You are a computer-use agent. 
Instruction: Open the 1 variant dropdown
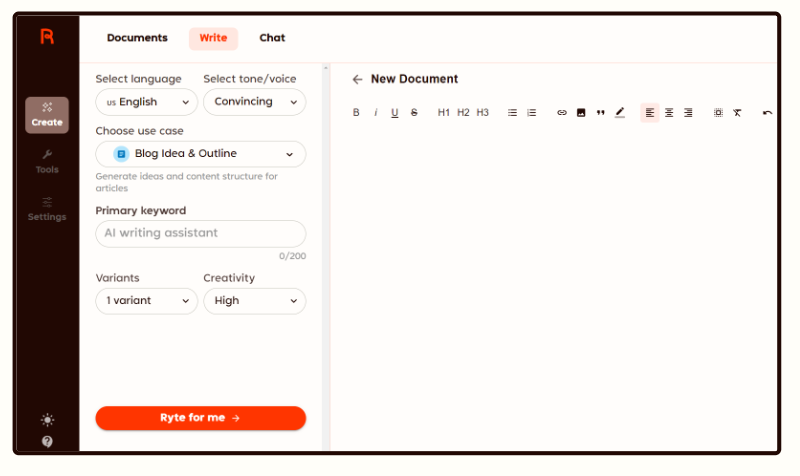coord(146,301)
